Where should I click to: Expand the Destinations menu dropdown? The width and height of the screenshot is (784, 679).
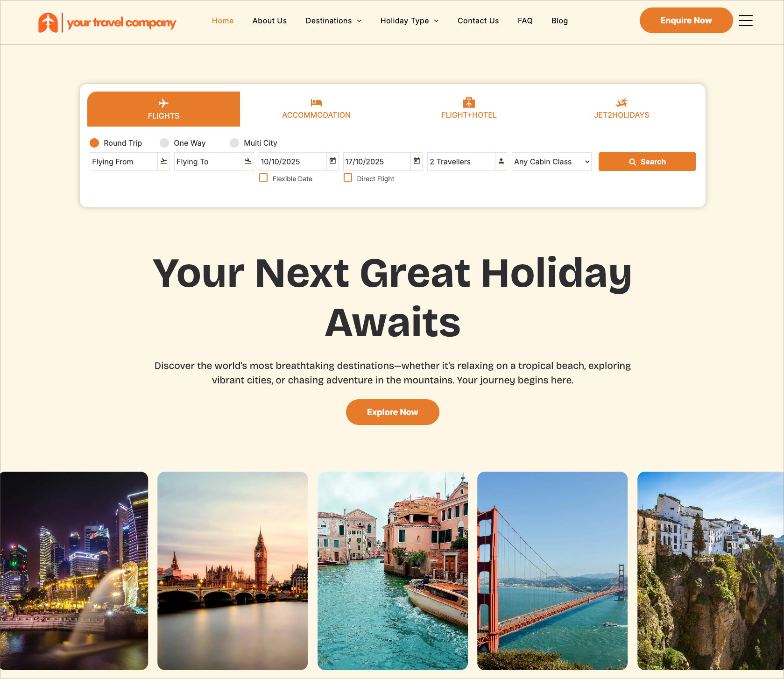333,21
